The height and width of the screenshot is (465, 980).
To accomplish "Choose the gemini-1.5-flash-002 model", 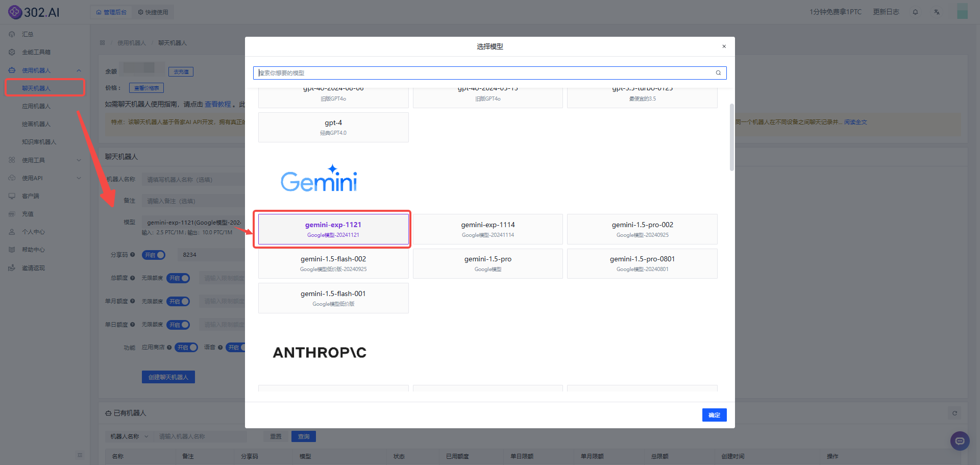I will [333, 263].
